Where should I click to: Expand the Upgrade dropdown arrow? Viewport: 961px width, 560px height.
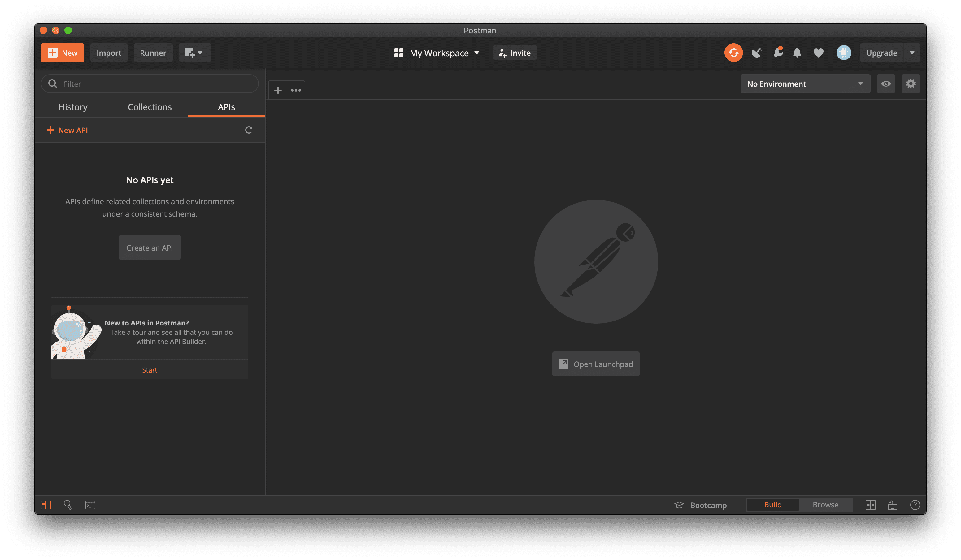click(912, 53)
